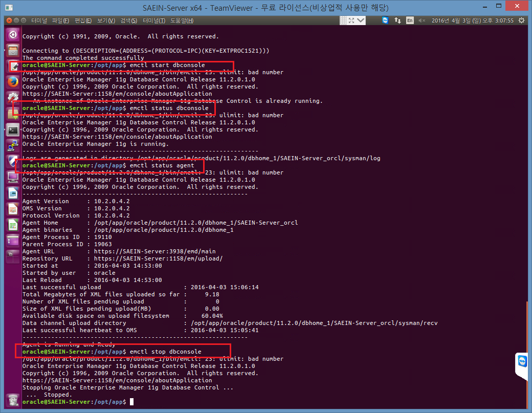
Task: Select the Terminal icon in the dock
Action: coord(13,130)
